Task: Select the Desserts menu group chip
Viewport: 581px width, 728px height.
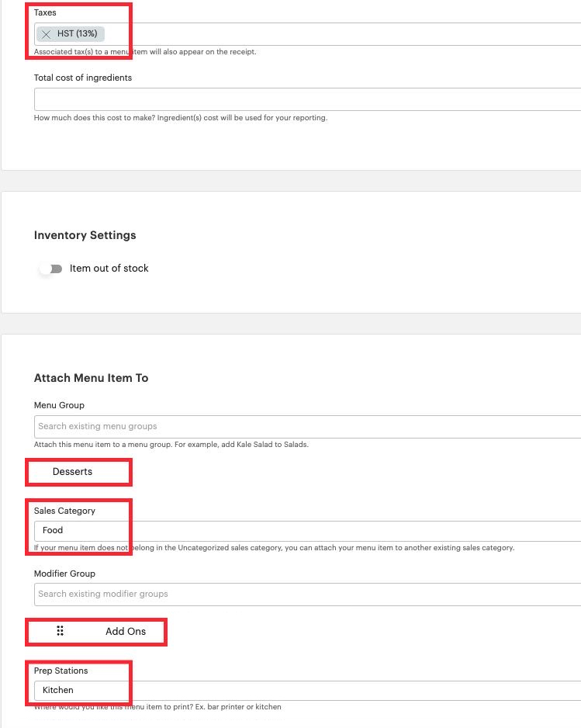Action: [72, 471]
